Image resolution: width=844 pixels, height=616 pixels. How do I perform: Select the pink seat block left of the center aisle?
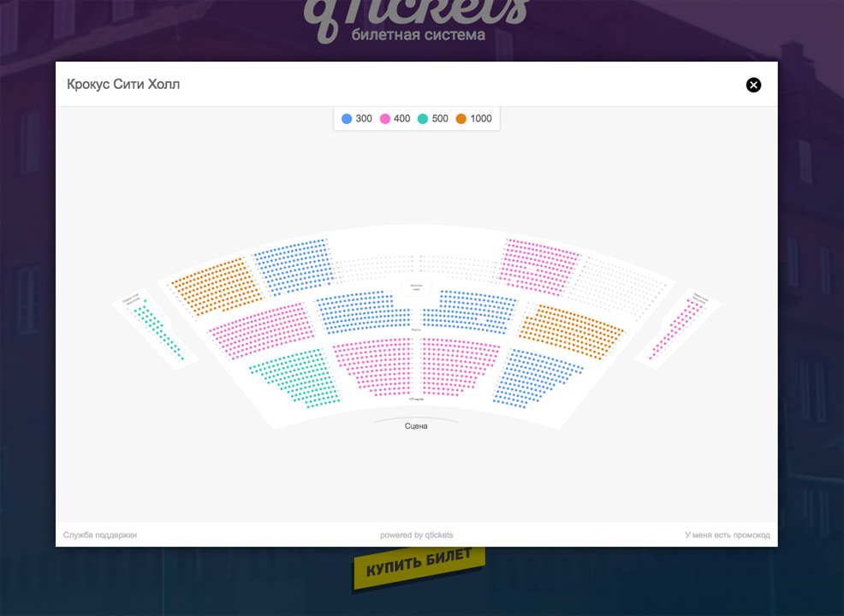click(371, 365)
